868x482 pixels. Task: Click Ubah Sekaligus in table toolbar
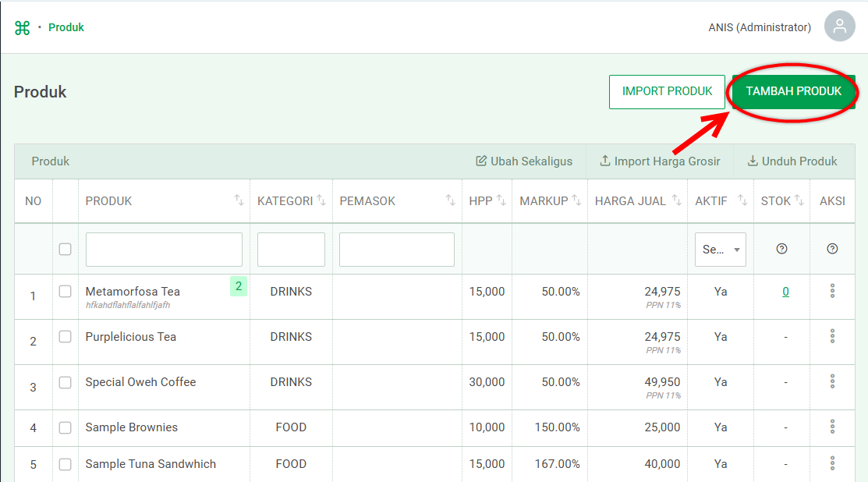pos(524,161)
